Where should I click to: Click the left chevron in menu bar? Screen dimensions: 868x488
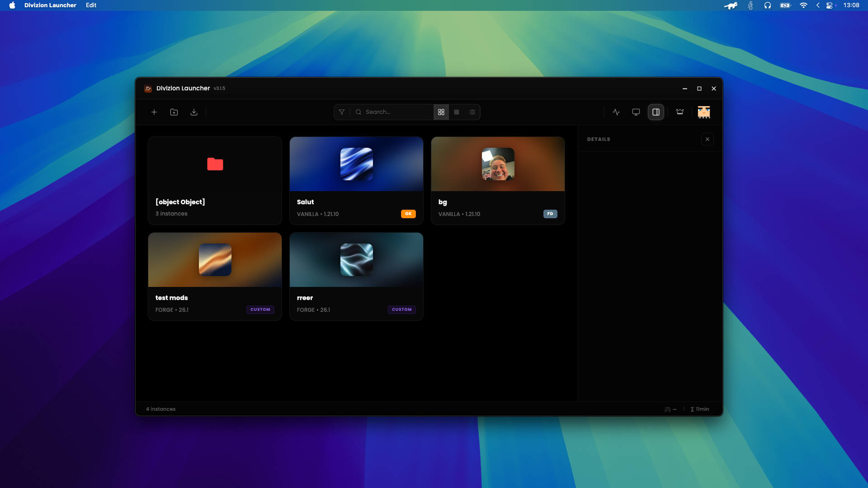click(x=818, y=5)
